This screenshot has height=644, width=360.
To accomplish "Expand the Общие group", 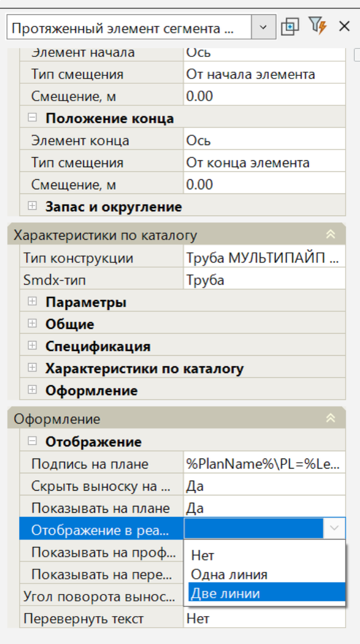I will (x=33, y=324).
